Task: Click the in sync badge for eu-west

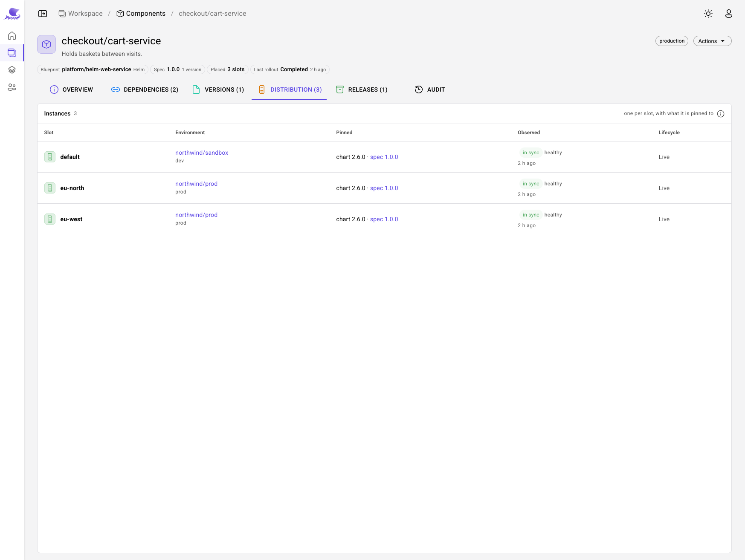Action: pyautogui.click(x=530, y=215)
